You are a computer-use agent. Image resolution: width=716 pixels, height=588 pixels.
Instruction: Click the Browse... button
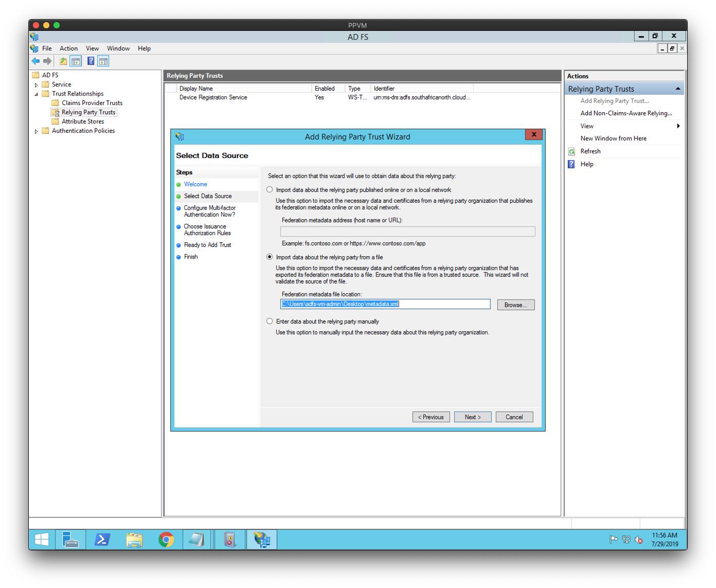(516, 305)
